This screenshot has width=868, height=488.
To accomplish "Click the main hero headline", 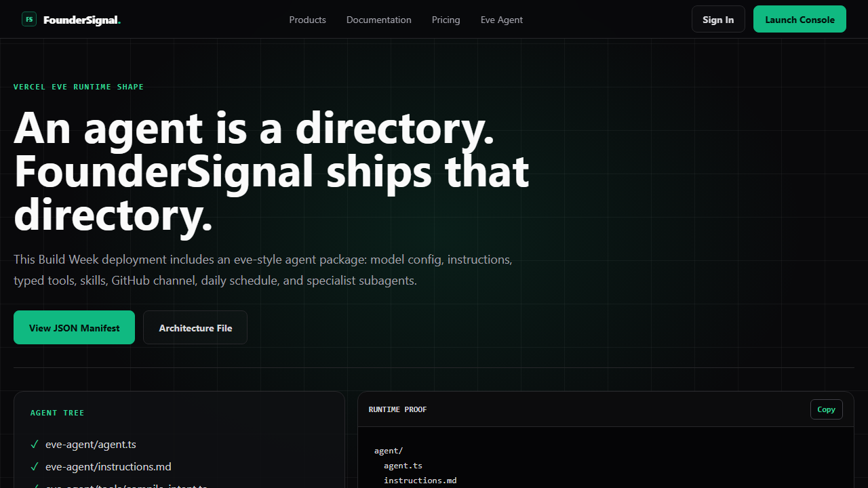I will (x=271, y=171).
